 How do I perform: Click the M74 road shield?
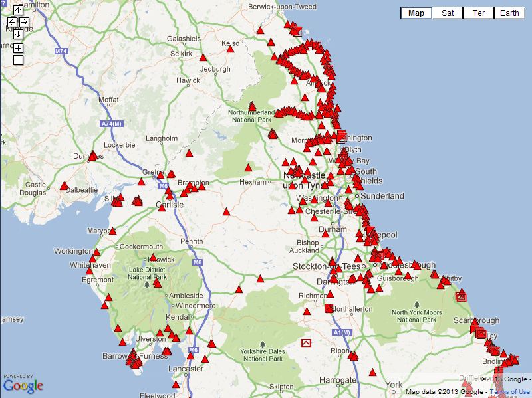point(61,51)
